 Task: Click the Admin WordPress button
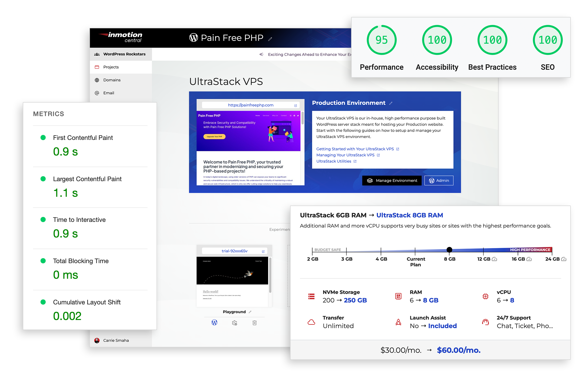[439, 181]
